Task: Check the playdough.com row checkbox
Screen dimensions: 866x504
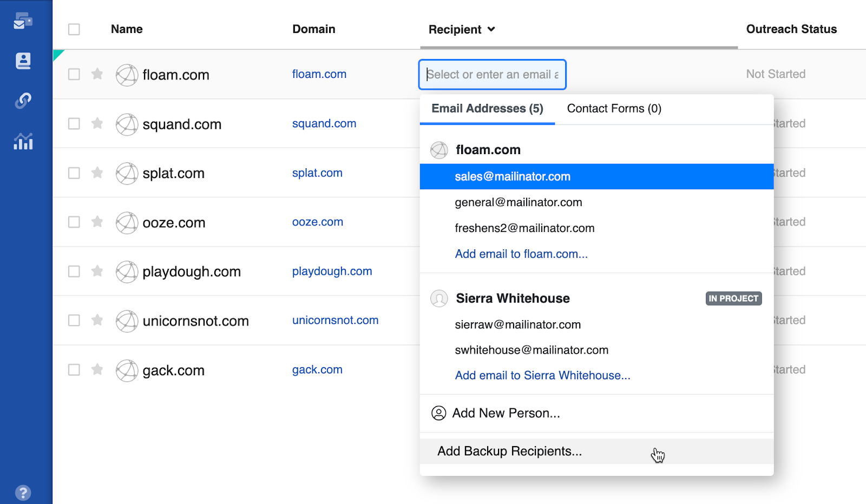Action: point(74,271)
